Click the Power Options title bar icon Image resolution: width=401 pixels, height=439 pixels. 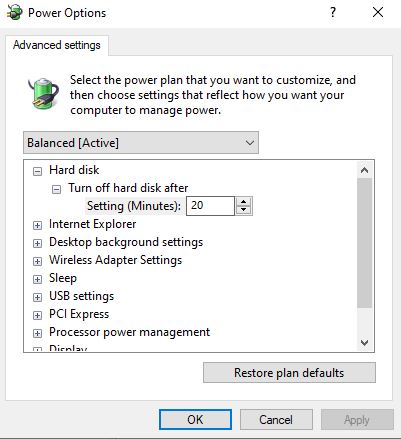click(15, 13)
